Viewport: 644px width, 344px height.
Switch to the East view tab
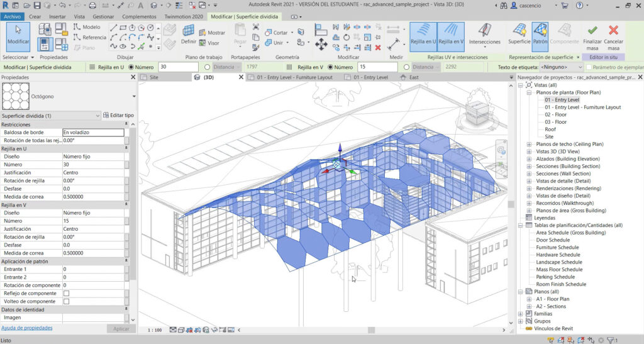coord(414,77)
